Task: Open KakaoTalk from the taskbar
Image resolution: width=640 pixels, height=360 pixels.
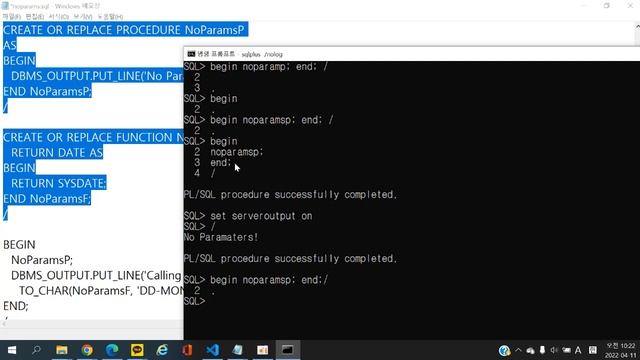Action: pos(137,350)
